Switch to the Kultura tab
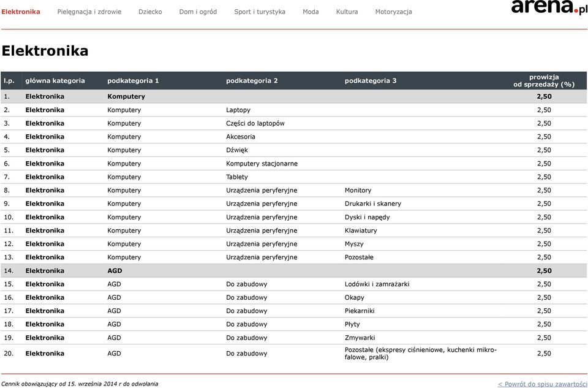This screenshot has height=388, width=588. [x=347, y=12]
